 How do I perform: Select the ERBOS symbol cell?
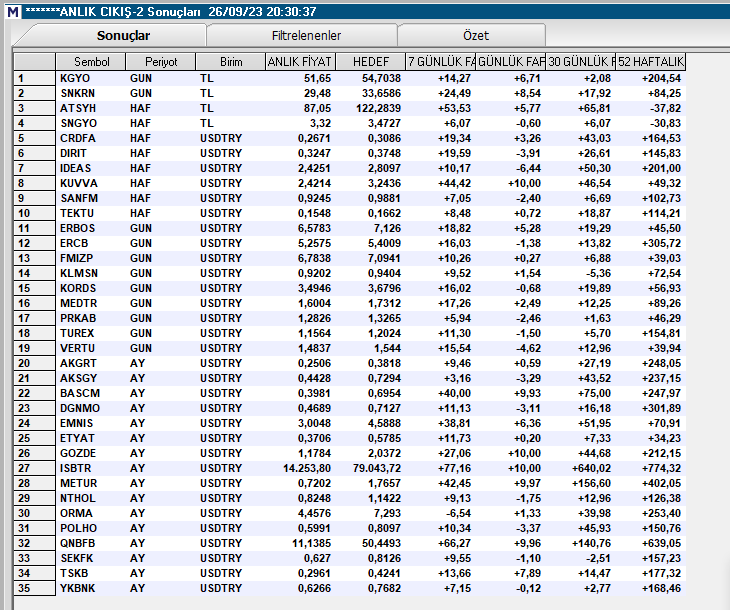[x=91, y=228]
